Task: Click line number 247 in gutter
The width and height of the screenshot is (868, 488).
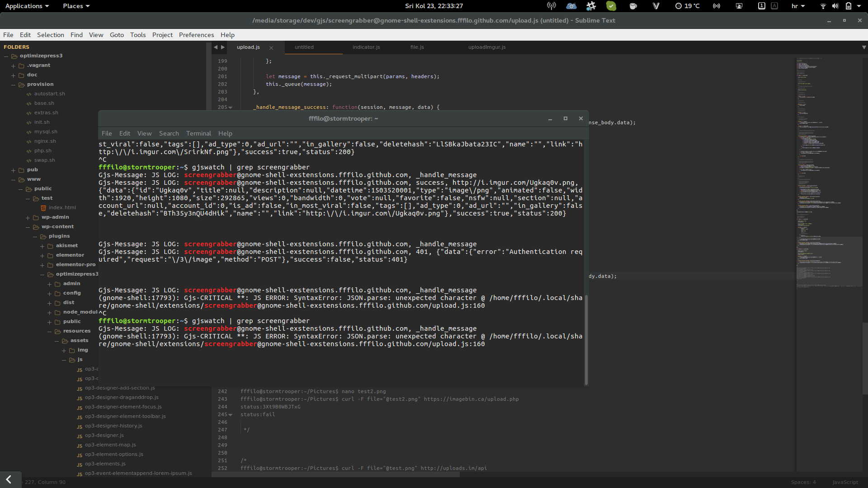Action: [222, 430]
